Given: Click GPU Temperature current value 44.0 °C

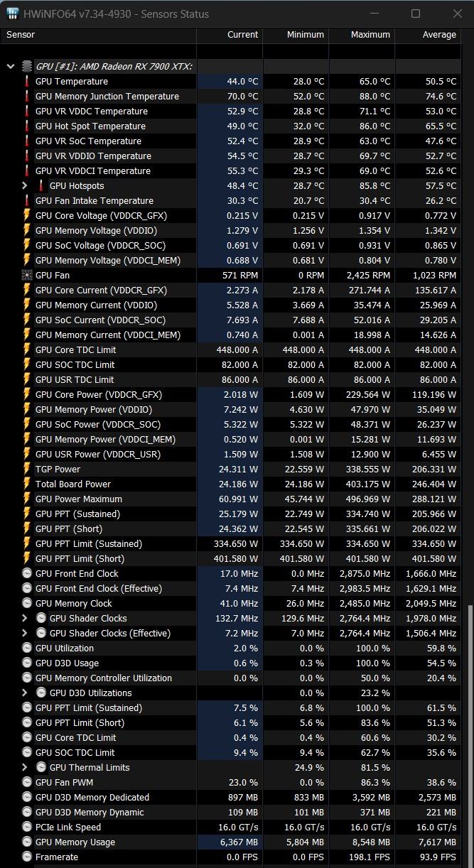Looking at the screenshot, I should (242, 81).
